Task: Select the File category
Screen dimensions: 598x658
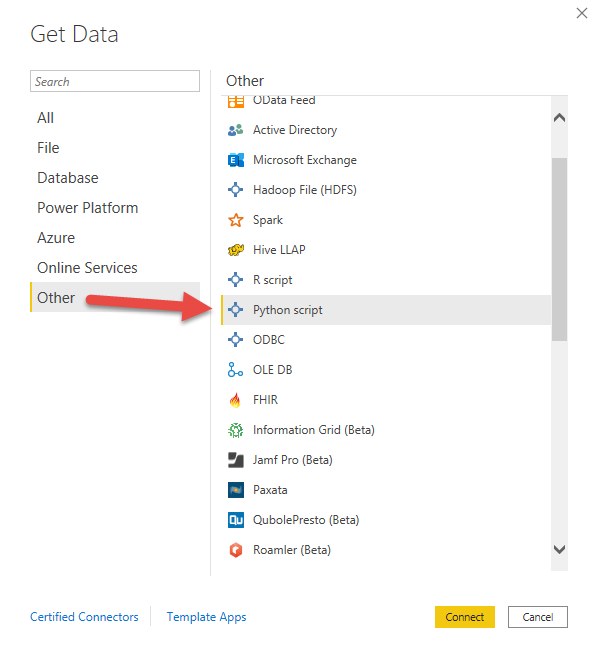Action: point(48,148)
